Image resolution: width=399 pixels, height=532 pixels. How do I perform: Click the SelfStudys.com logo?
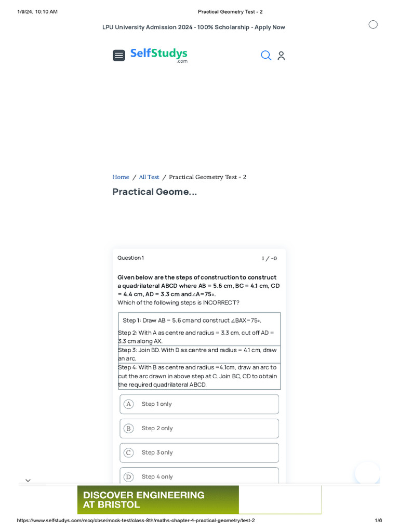pos(158,55)
